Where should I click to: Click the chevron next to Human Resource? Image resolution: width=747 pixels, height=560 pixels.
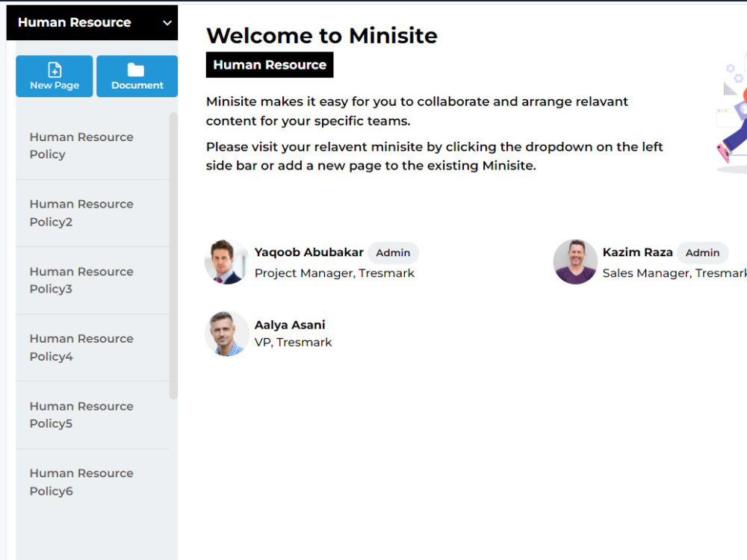(166, 22)
